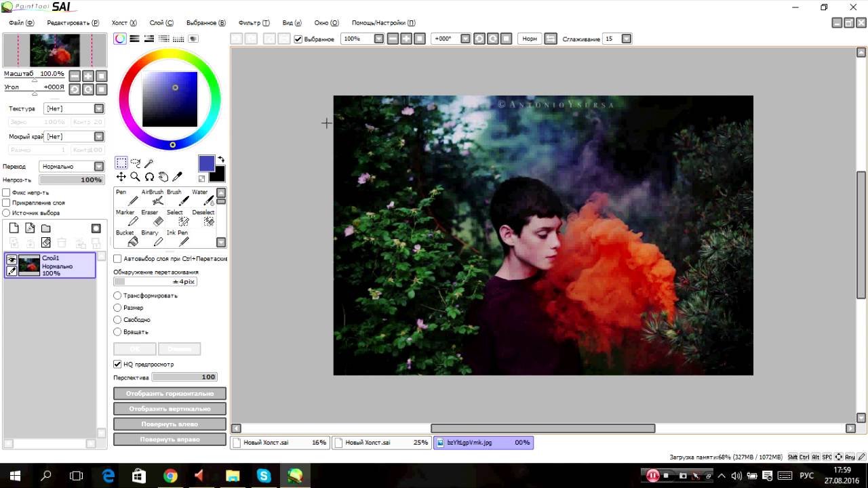Choose the Select brush tool

point(178,218)
